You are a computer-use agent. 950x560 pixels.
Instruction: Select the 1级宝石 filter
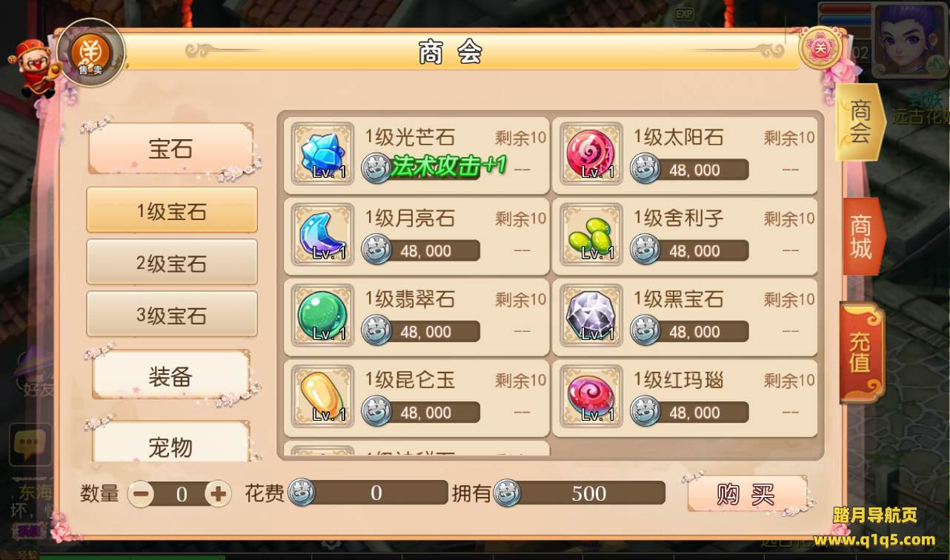pos(172,210)
